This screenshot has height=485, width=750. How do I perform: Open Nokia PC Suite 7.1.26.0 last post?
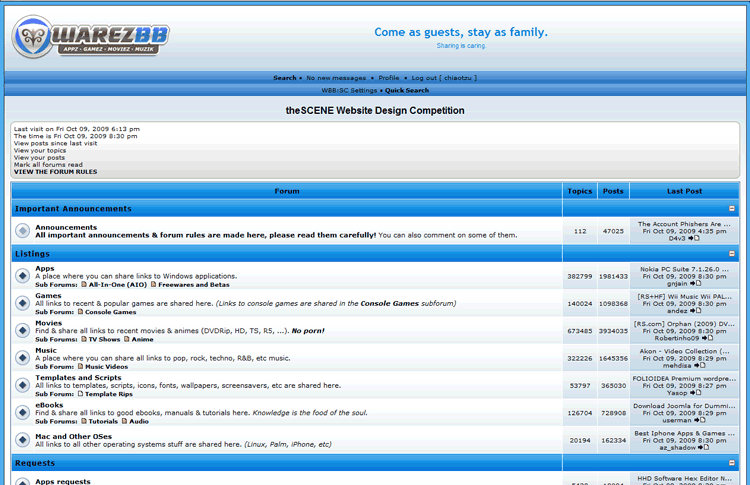pyautogui.click(x=684, y=269)
